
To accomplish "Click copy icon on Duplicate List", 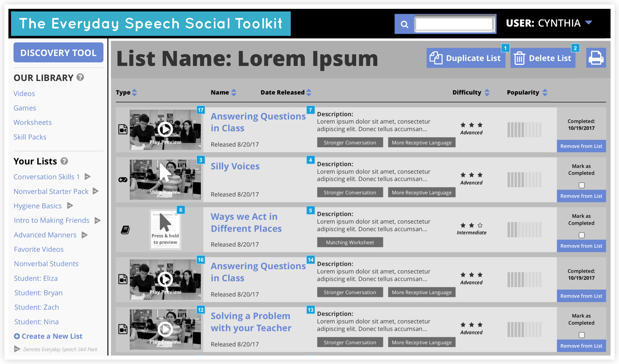I will click(x=436, y=58).
